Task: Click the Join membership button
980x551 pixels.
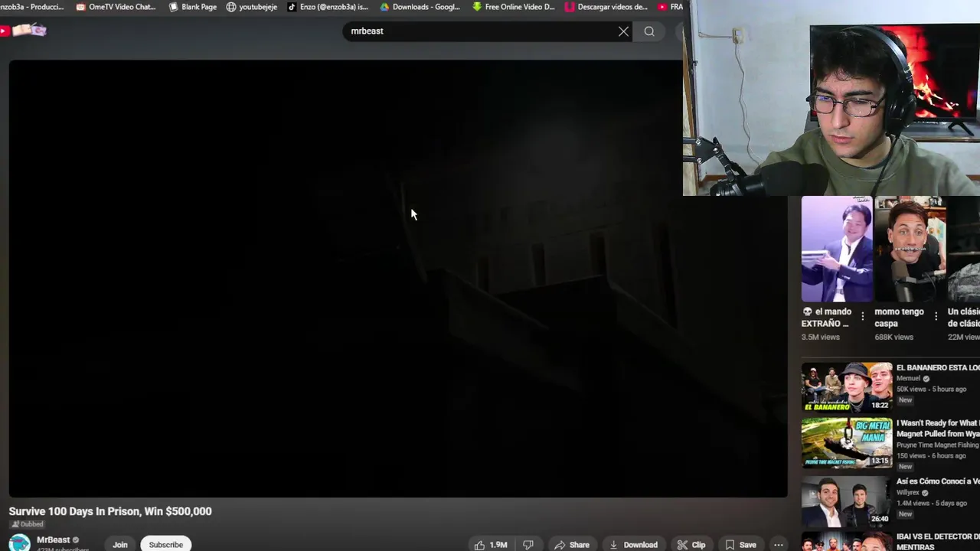Action: tap(120, 545)
